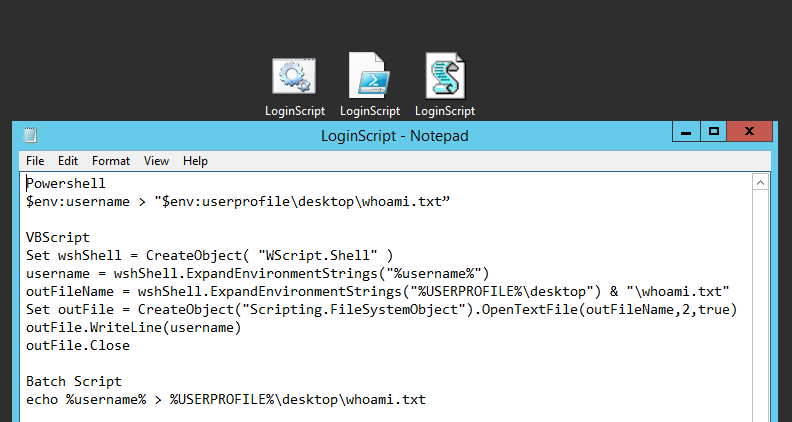
Task: Click the 'echo %username%' batch command line
Action: [226, 400]
